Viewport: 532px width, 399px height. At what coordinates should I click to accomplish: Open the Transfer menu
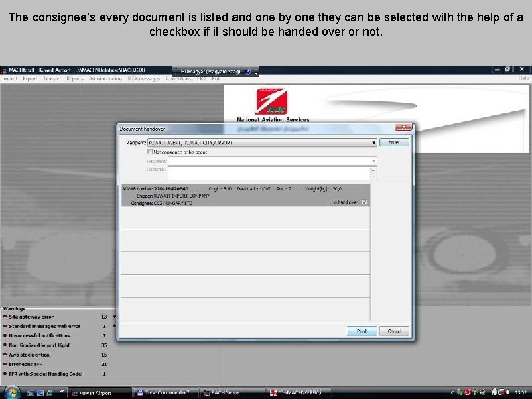click(x=52, y=78)
